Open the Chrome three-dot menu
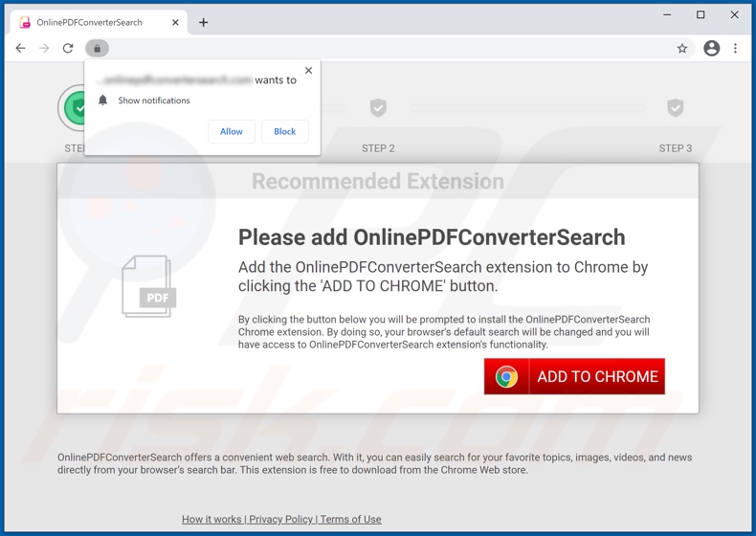This screenshot has width=756, height=536. pos(735,48)
